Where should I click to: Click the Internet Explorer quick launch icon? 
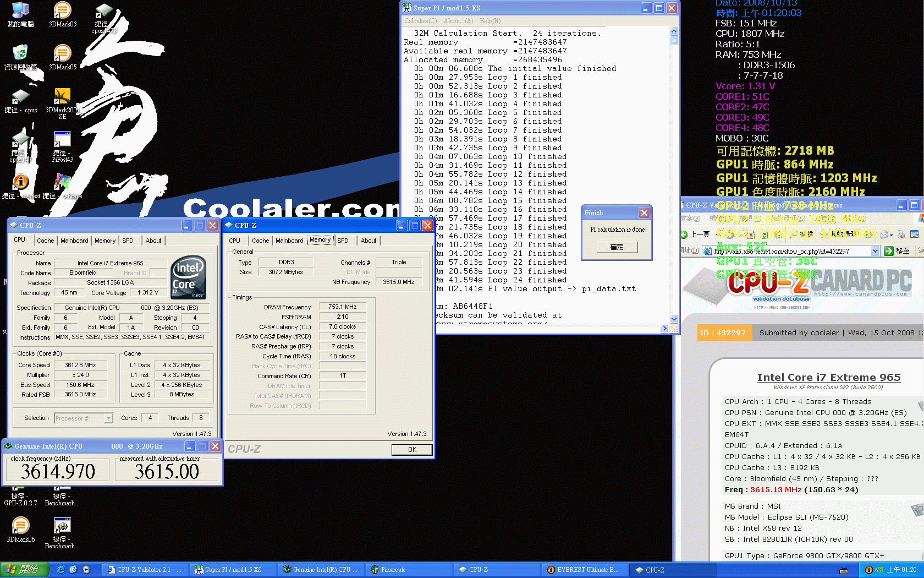pyautogui.click(x=61, y=570)
